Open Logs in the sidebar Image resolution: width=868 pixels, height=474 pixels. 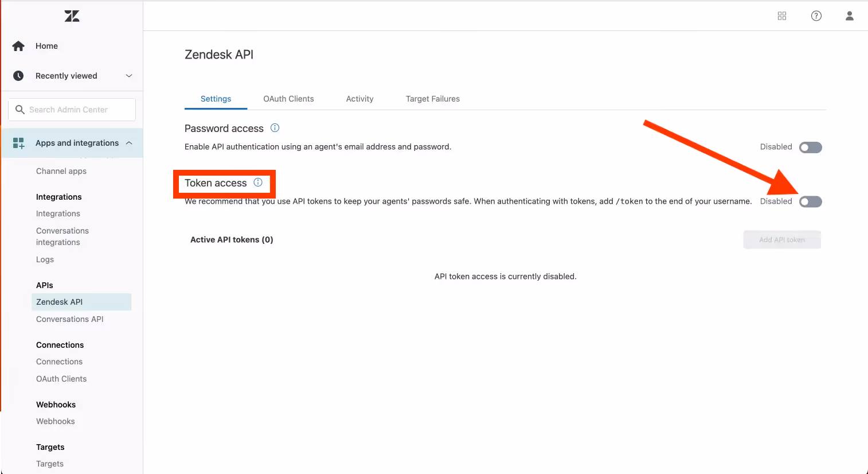[45, 259]
